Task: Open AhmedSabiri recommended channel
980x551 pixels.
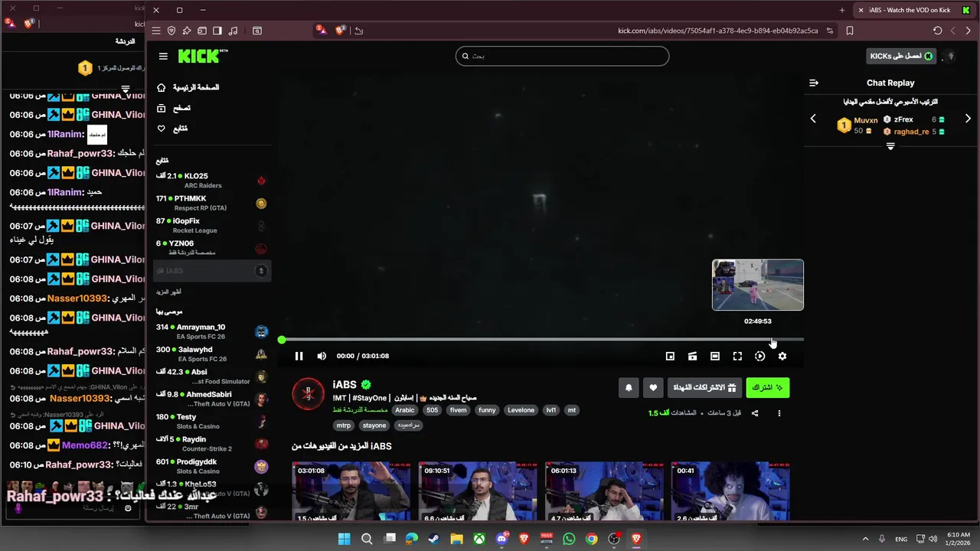Action: [212, 399]
